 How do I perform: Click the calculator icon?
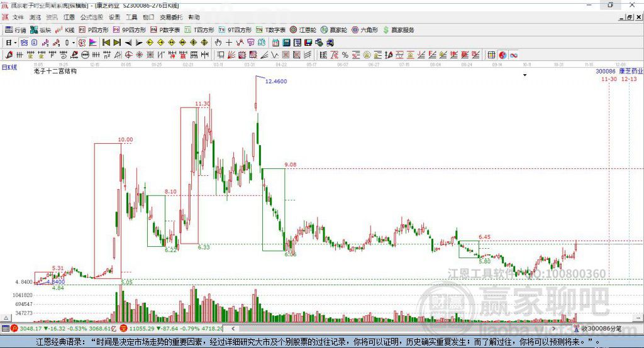(286, 43)
